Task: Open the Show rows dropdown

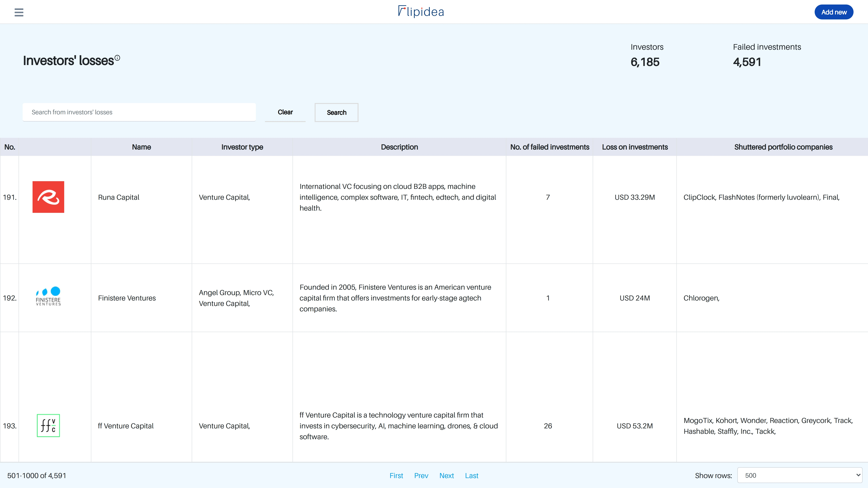Action: click(800, 475)
